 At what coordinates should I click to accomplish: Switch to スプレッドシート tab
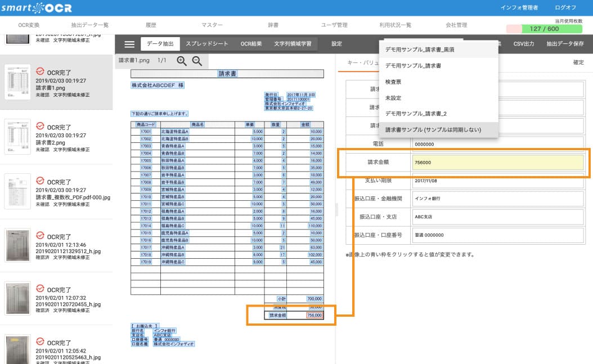(207, 44)
